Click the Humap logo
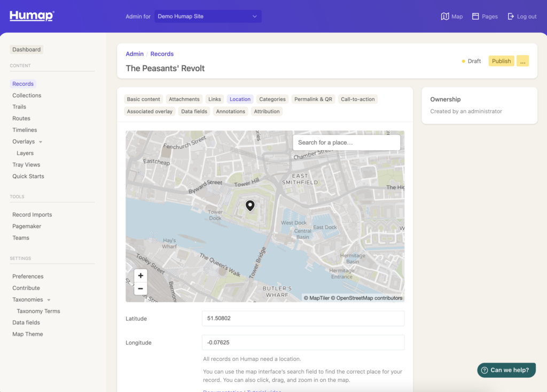The width and height of the screenshot is (547, 392). coord(32,16)
